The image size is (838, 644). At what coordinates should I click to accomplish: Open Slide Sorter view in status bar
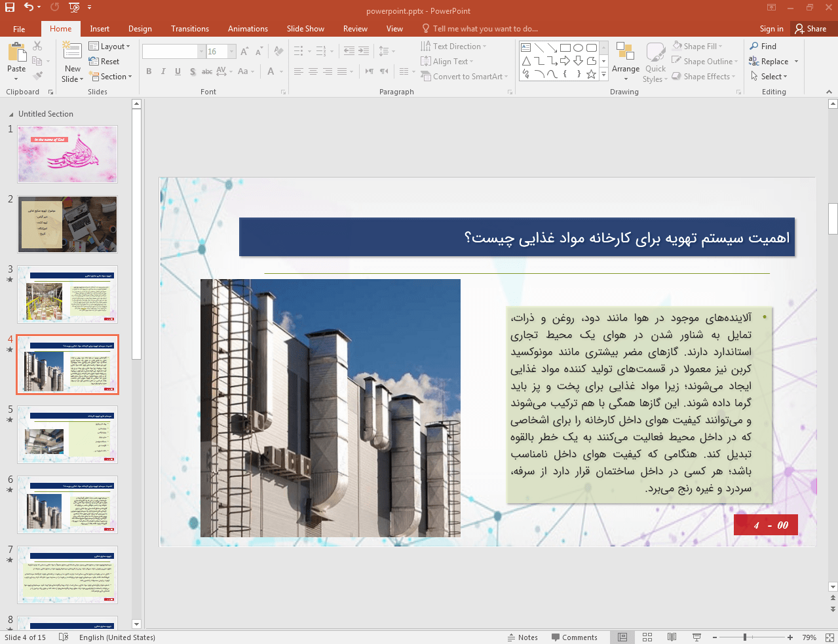point(647,637)
